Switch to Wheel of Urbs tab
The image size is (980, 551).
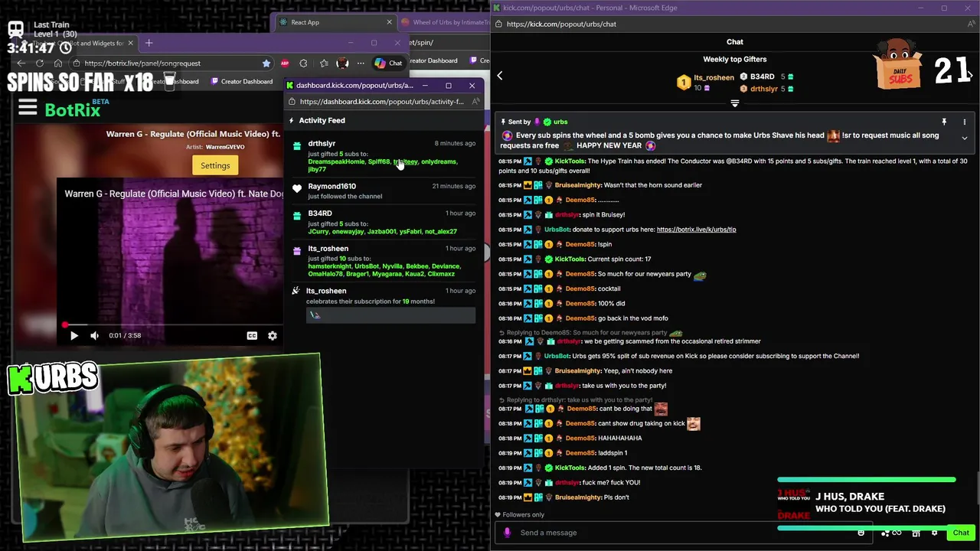(x=444, y=22)
